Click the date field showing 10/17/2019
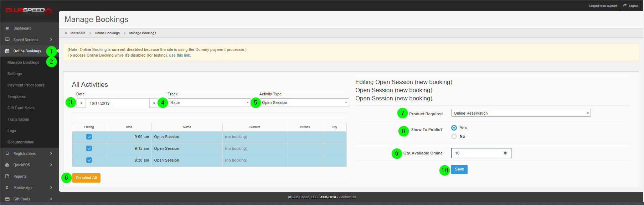The width and height of the screenshot is (644, 205). (118, 103)
